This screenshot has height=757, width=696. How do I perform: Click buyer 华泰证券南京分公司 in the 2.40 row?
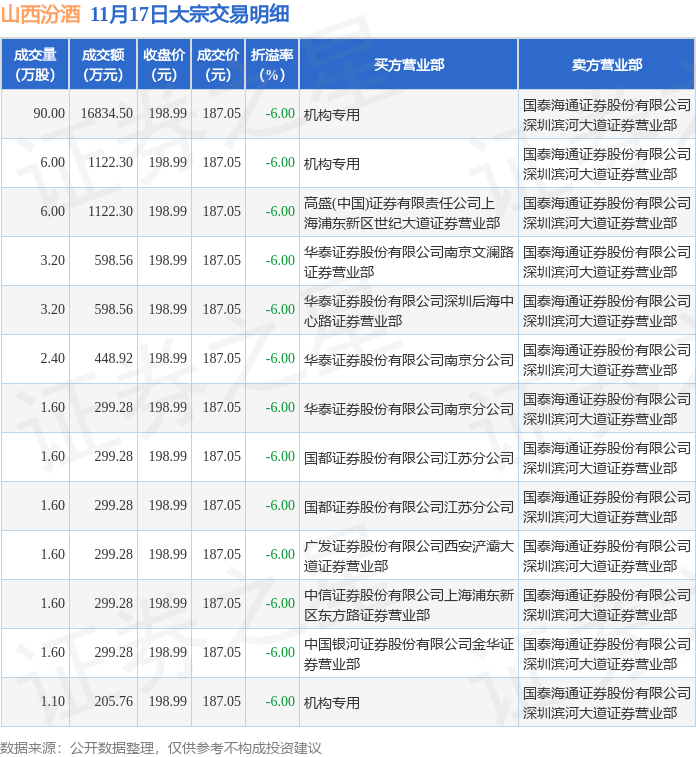[x=409, y=360]
